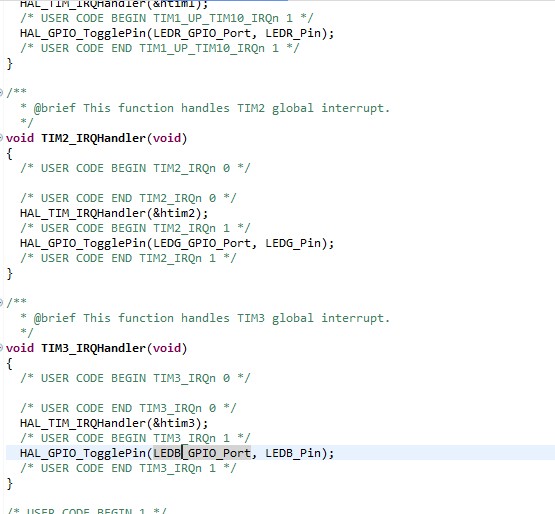Collapse the TIM2_IRQHandler function fold marker
Image resolution: width=555 pixels, height=514 pixels.
1,137
